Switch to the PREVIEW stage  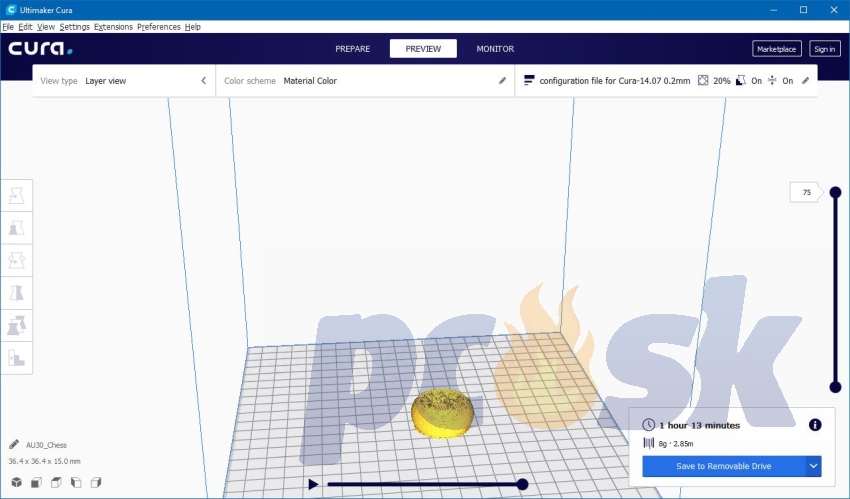pyautogui.click(x=423, y=49)
